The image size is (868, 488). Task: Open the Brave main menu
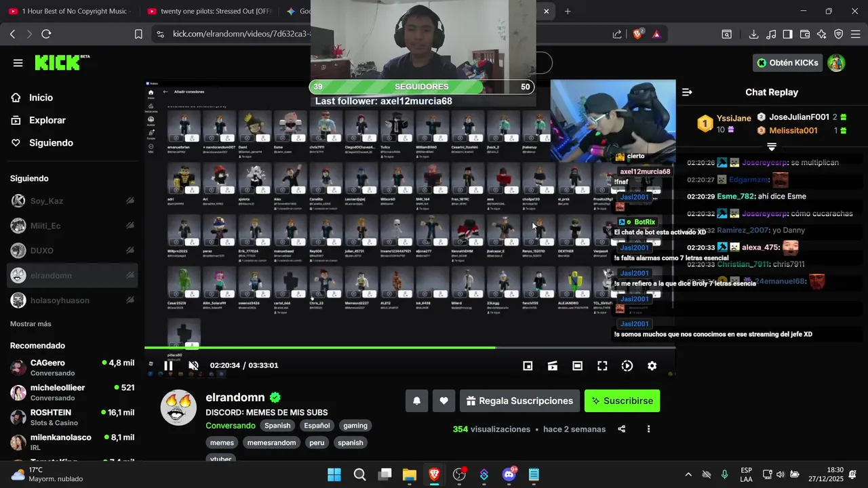point(856,34)
